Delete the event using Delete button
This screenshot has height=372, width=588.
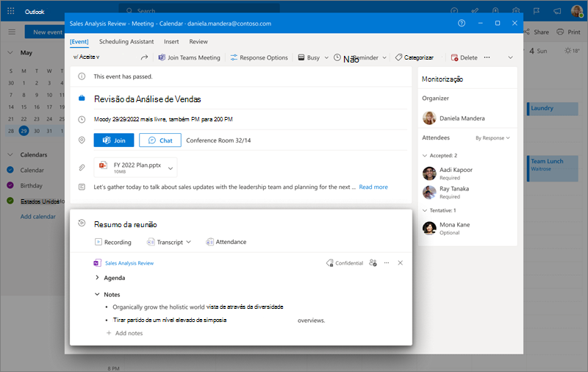pyautogui.click(x=465, y=57)
